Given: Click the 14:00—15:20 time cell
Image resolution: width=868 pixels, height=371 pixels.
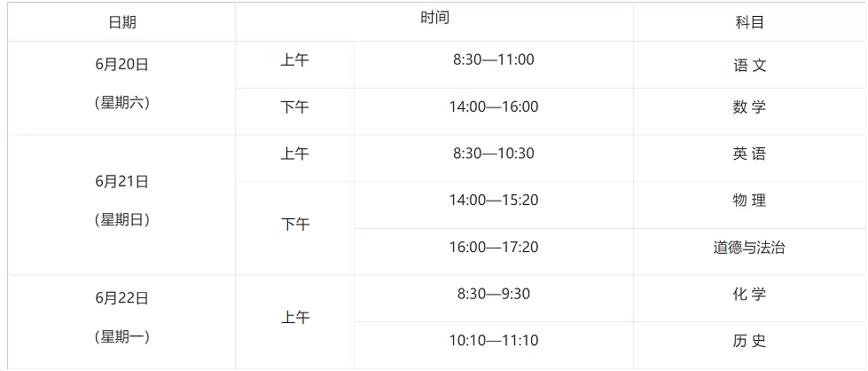Looking at the screenshot, I should pos(493,200).
